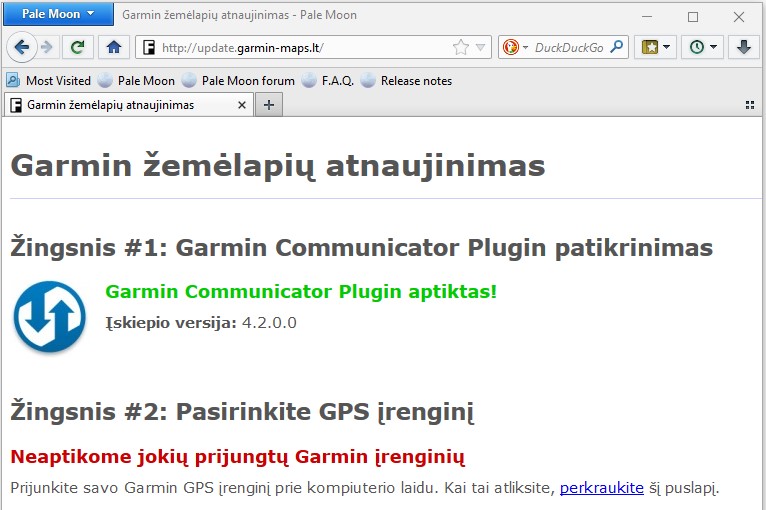Go forward to the next page
This screenshot has width=766, height=510.
(47, 47)
